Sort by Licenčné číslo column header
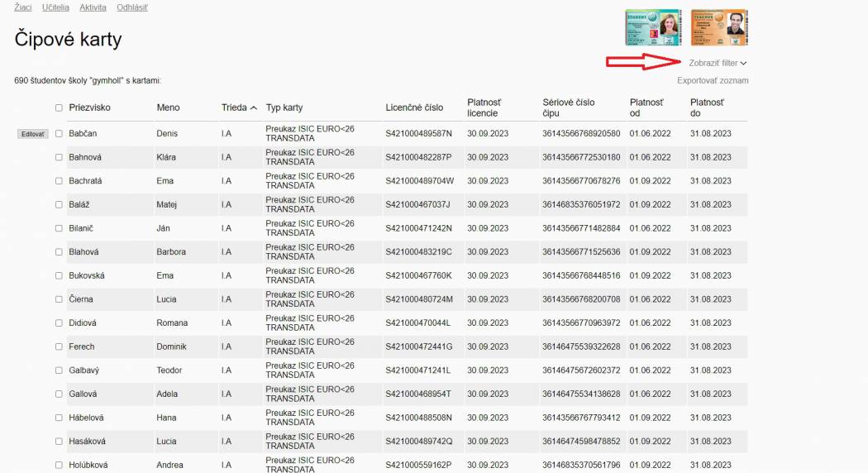The width and height of the screenshot is (868, 473). tap(414, 107)
